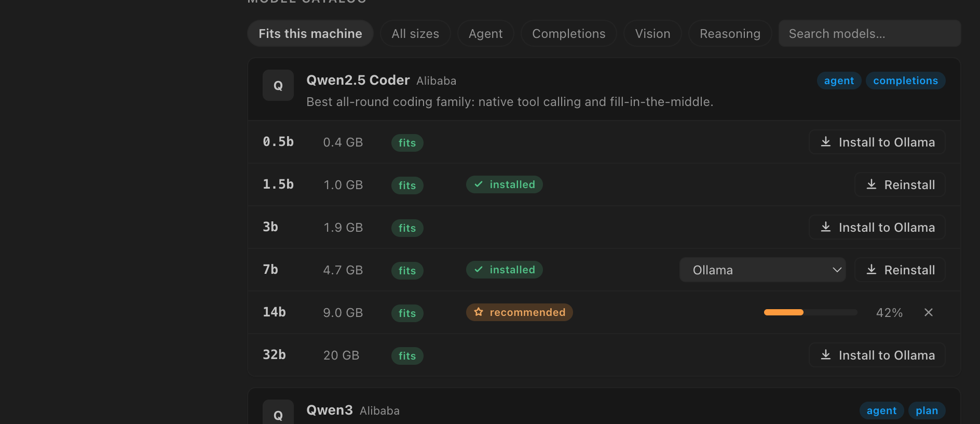
Task: Select the Fits this machine filter
Action: pyautogui.click(x=310, y=34)
